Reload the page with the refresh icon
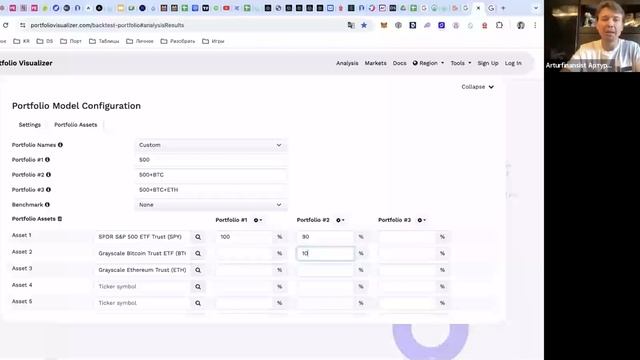Image resolution: width=640 pixels, height=360 pixels. (6, 25)
